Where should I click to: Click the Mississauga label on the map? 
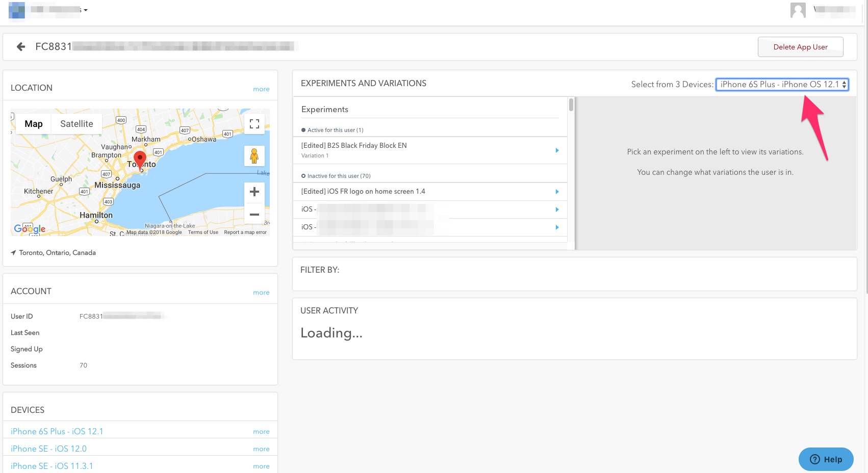117,185
